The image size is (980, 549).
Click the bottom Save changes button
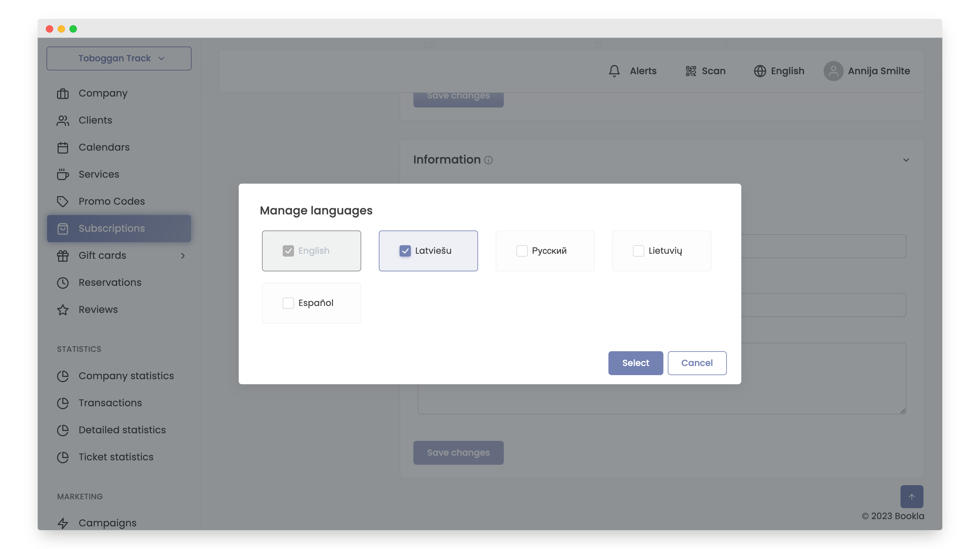458,452
